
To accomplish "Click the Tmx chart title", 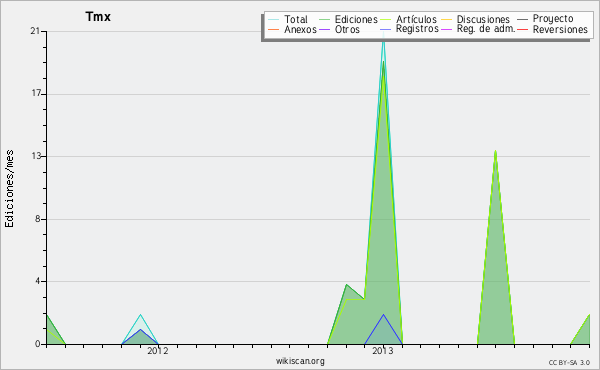I will 98,17.
